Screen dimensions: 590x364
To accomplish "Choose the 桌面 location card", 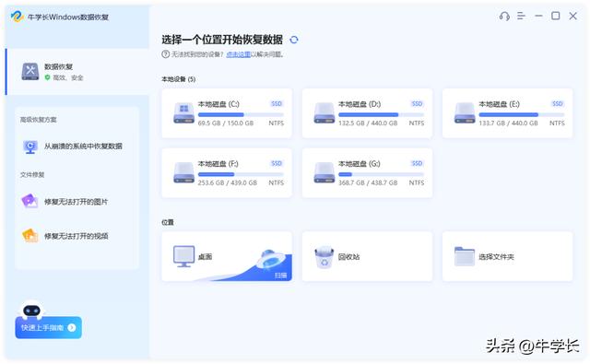I will point(227,256).
